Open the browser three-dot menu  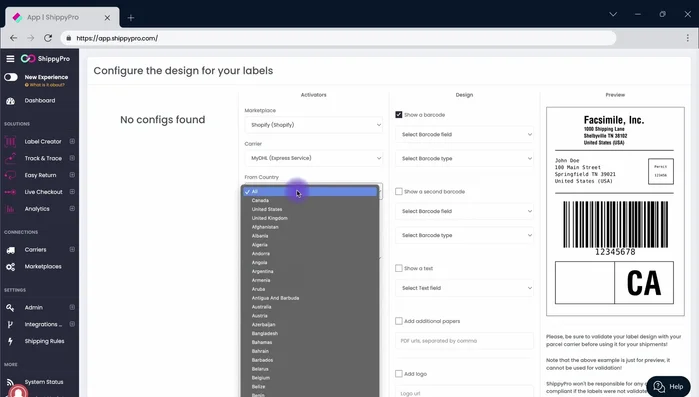[x=687, y=38]
